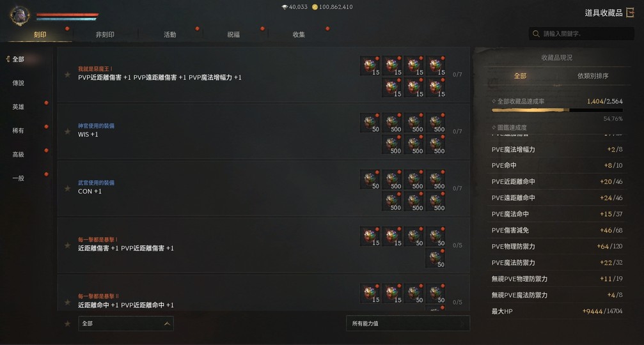Toggle favorite star for 我就是惡魔王 collection
Screen dimensions: 644x345
tap(67, 75)
